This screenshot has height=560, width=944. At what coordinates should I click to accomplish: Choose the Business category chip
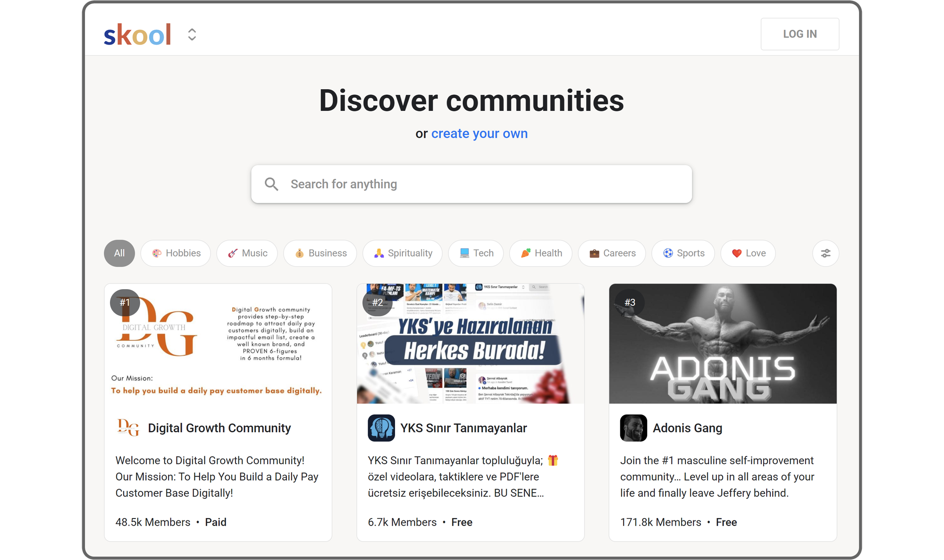[320, 253]
